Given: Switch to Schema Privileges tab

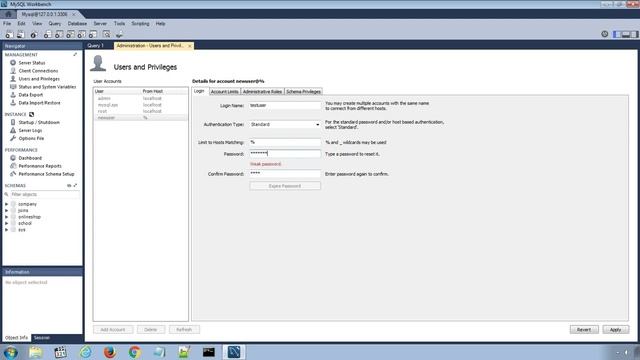Looking at the screenshot, I should point(303,91).
